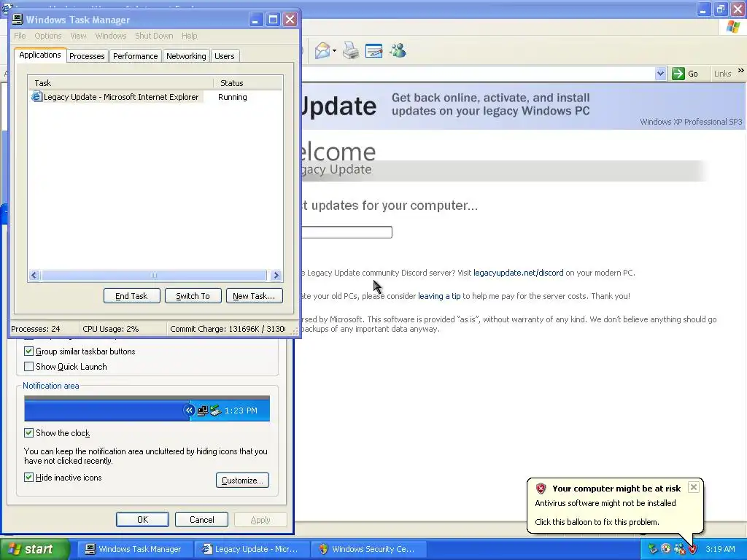
Task: Open the Help menu in Task Manager
Action: point(189,36)
